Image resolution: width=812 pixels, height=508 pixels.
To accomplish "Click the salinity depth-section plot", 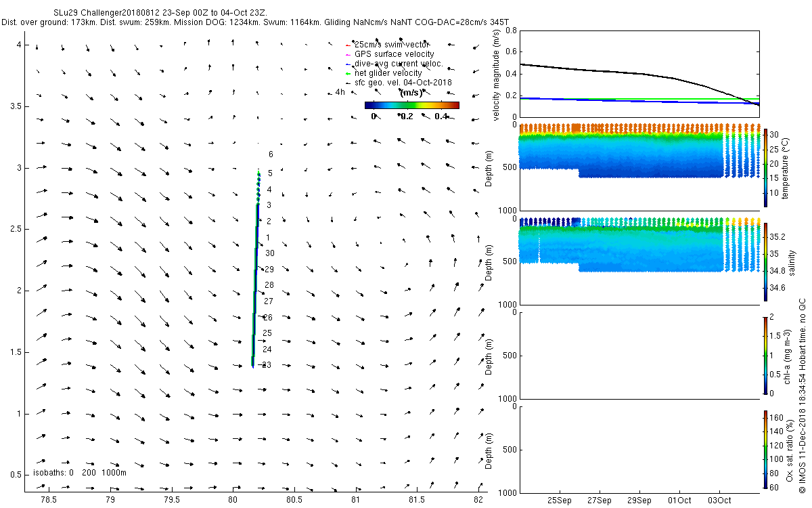I will pyautogui.click(x=638, y=261).
